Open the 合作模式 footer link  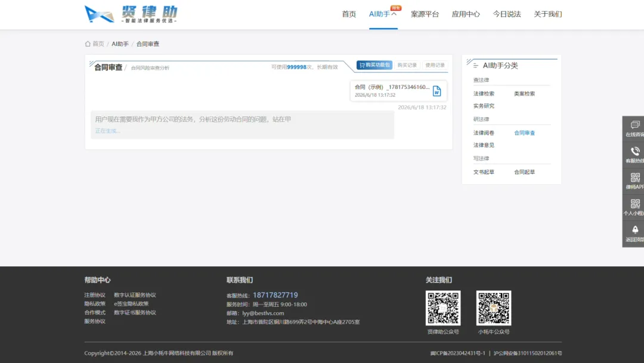[x=95, y=312]
